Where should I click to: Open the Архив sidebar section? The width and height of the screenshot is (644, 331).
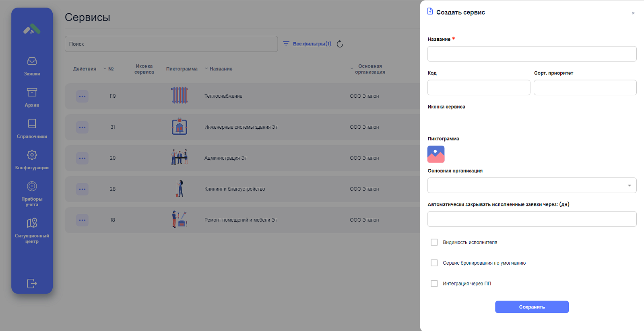32,97
